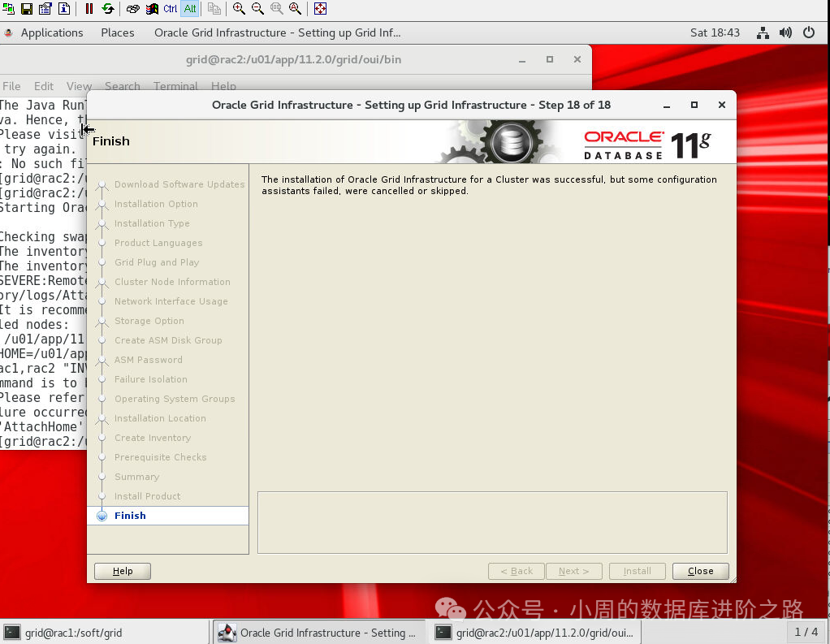Maximize the grid@rac2 terminal window
830x644 pixels.
pos(550,60)
